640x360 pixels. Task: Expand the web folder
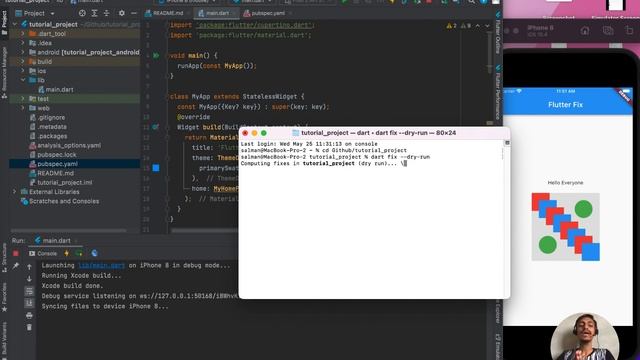[23, 108]
